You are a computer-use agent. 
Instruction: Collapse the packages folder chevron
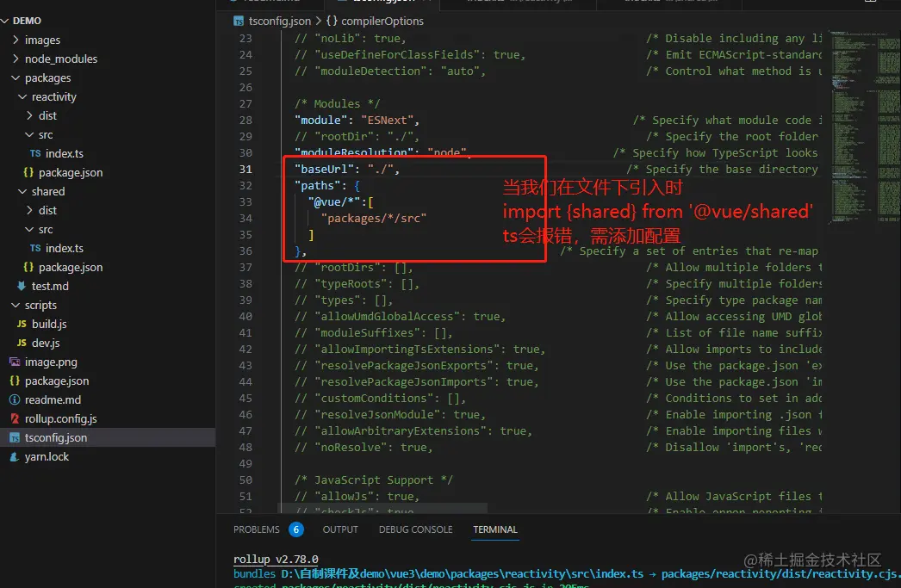point(16,77)
